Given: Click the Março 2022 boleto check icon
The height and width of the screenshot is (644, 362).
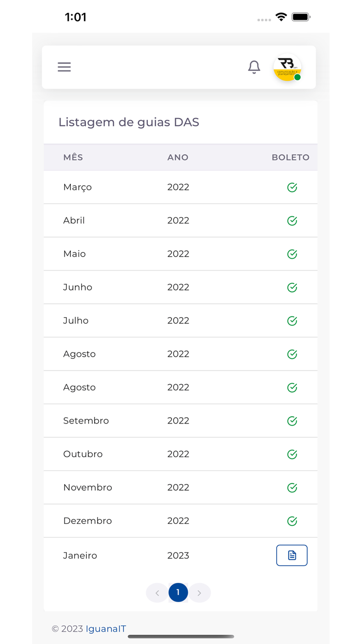Looking at the screenshot, I should coord(292,187).
